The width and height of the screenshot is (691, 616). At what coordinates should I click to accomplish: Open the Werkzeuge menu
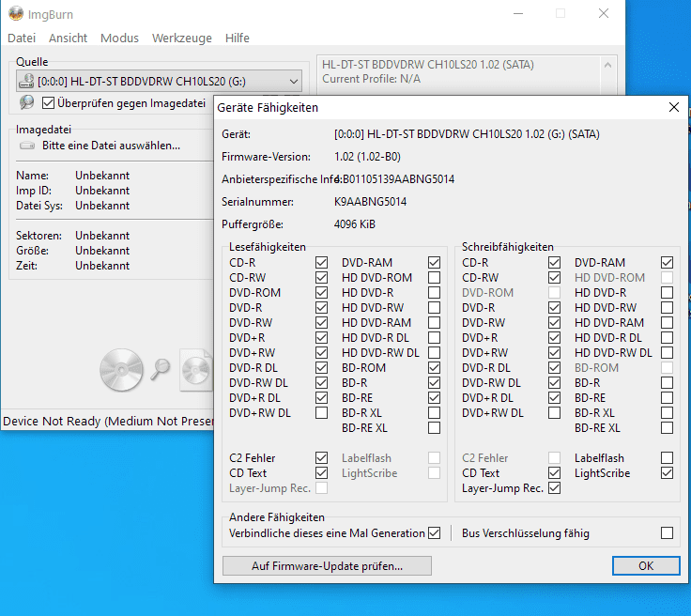(181, 38)
